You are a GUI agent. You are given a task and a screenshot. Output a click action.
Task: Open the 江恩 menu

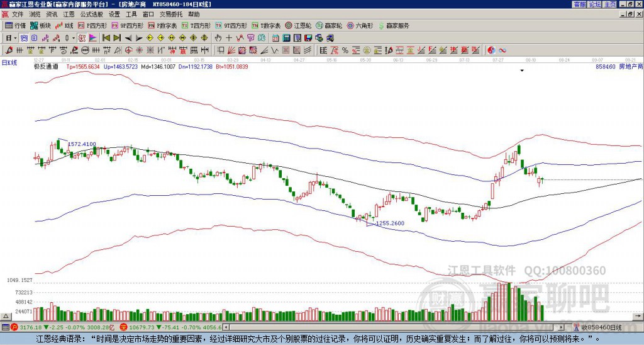click(69, 14)
